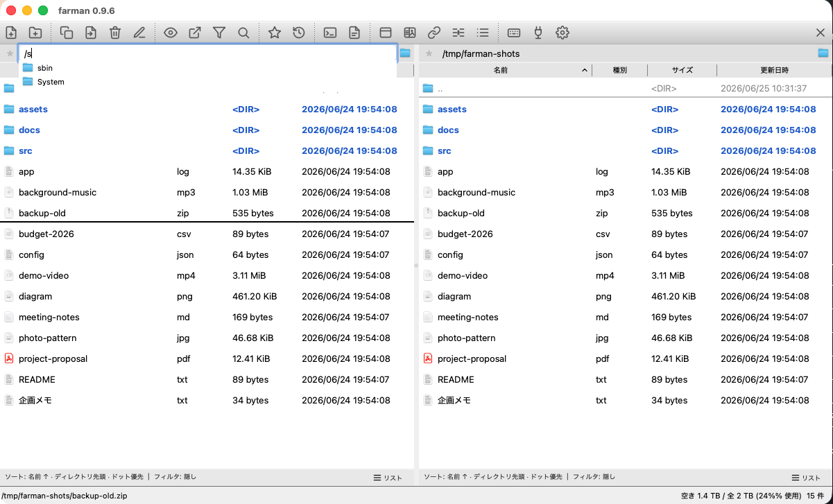Open the terminal icon in toolbar
The image size is (833, 504).
(331, 33)
